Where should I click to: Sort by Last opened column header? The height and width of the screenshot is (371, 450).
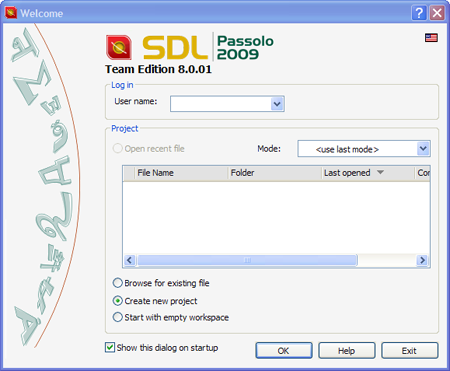368,173
